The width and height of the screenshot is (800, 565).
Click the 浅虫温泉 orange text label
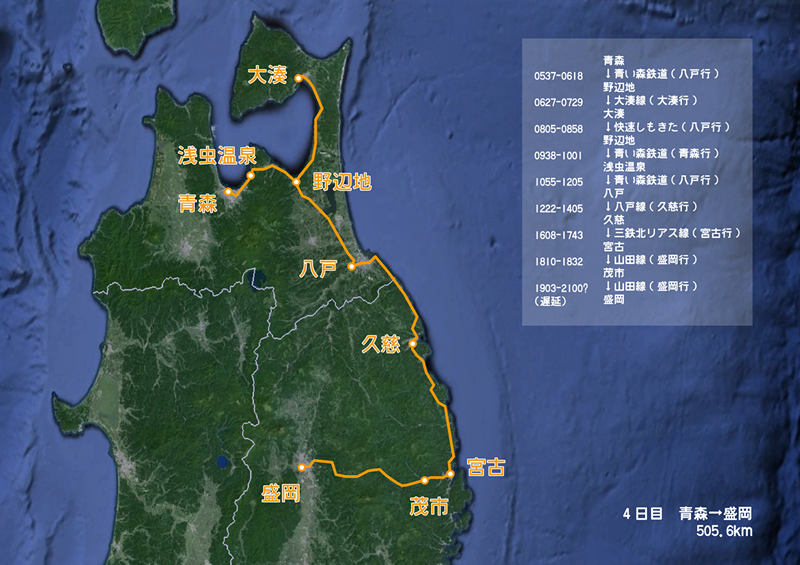217,154
